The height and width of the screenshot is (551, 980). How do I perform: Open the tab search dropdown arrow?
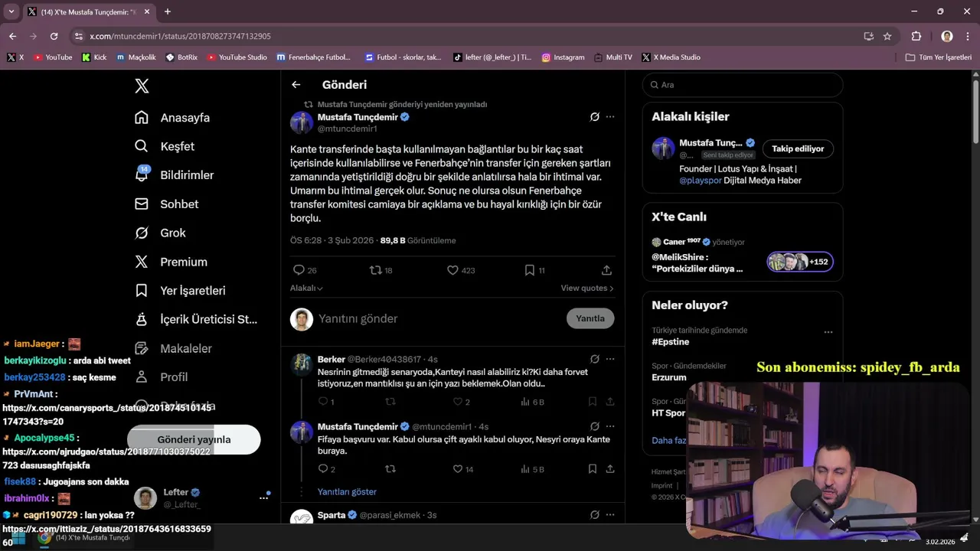pos(11,11)
